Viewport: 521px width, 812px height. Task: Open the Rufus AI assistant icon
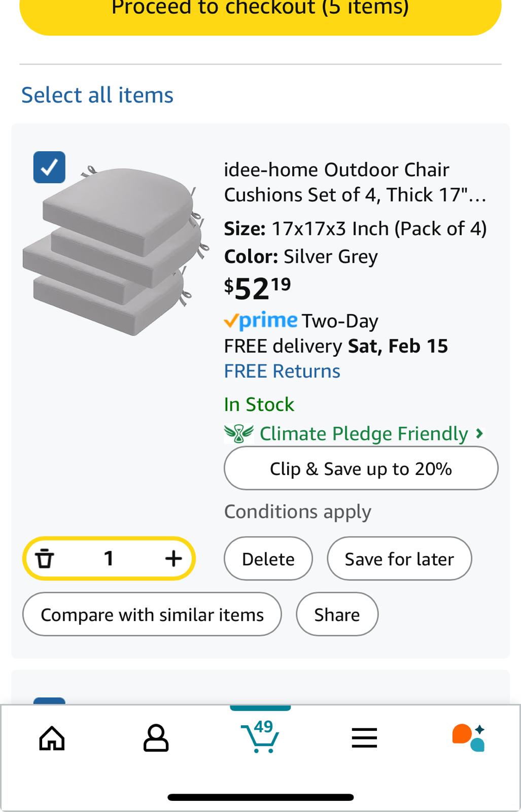pos(468,738)
